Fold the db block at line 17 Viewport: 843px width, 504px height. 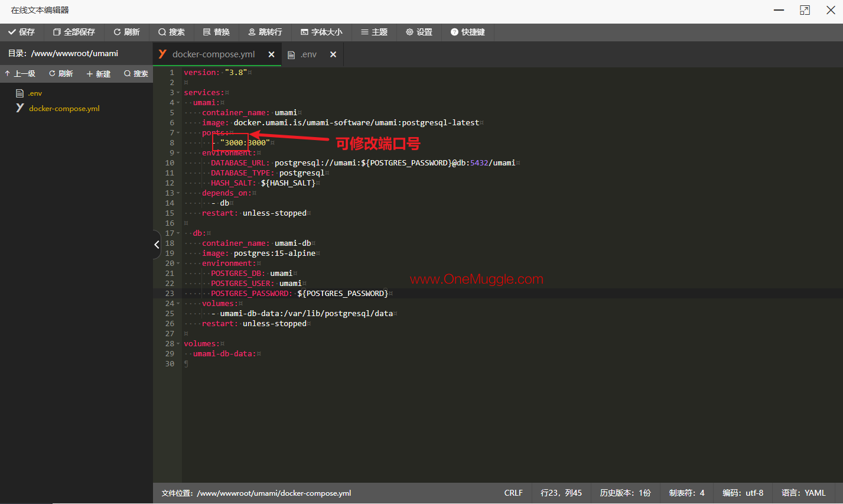178,233
